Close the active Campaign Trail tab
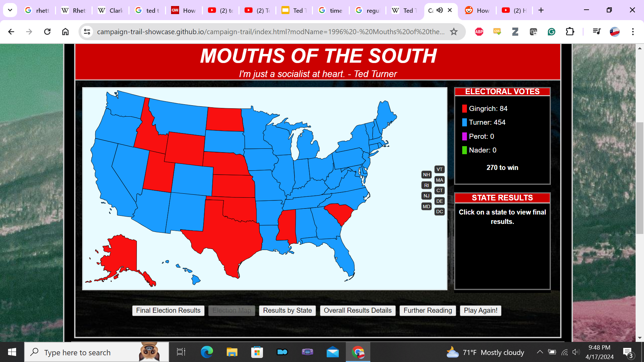The height and width of the screenshot is (362, 644). (450, 10)
